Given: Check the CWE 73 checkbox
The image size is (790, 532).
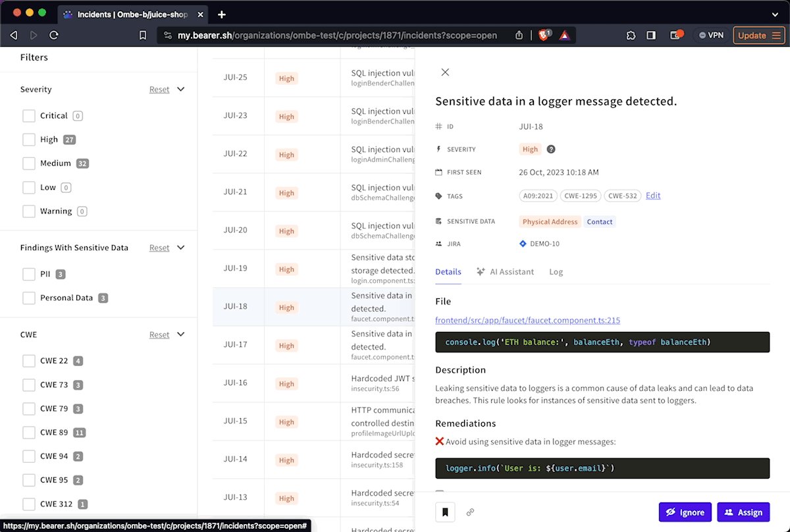Looking at the screenshot, I should point(29,385).
